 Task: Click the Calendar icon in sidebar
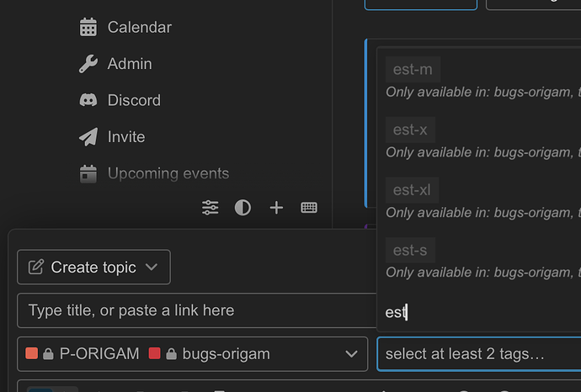tap(88, 28)
